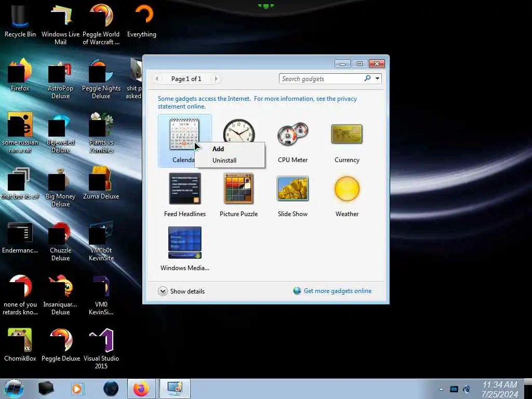Open Firefox from the taskbar

pos(141,389)
